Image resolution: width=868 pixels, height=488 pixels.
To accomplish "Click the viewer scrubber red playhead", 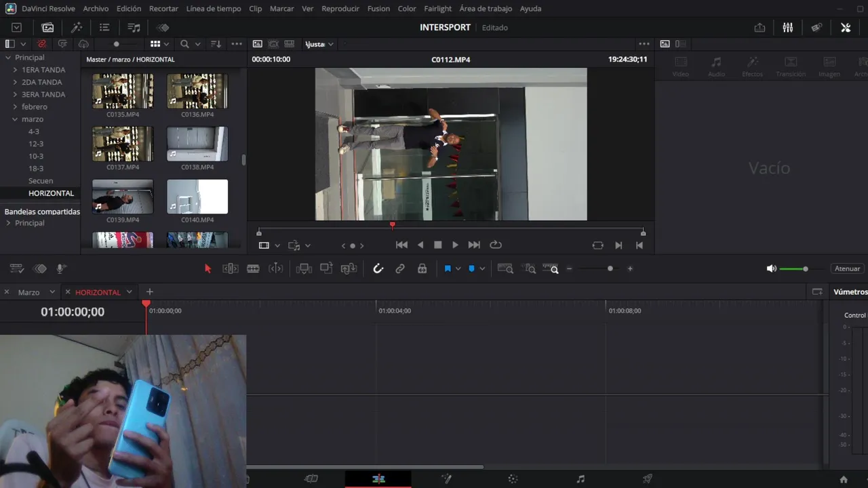I will coord(392,225).
